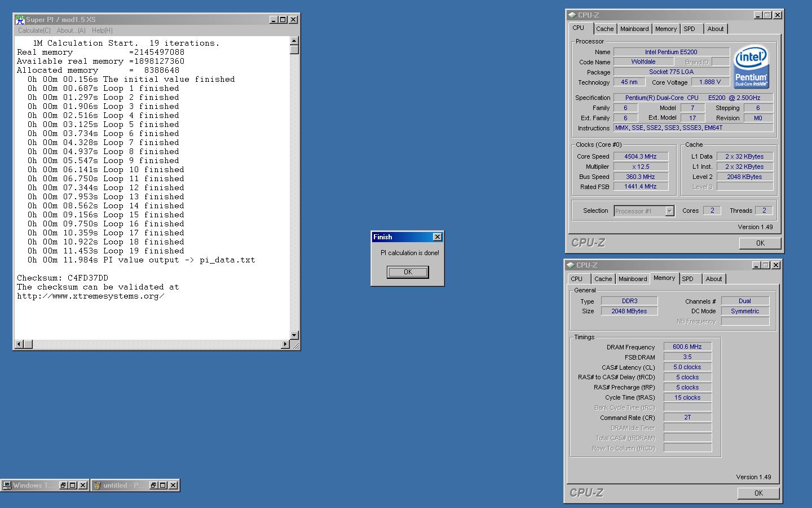This screenshot has height=508, width=812.
Task: Click OK in the Finish dialog
Action: [x=408, y=272]
